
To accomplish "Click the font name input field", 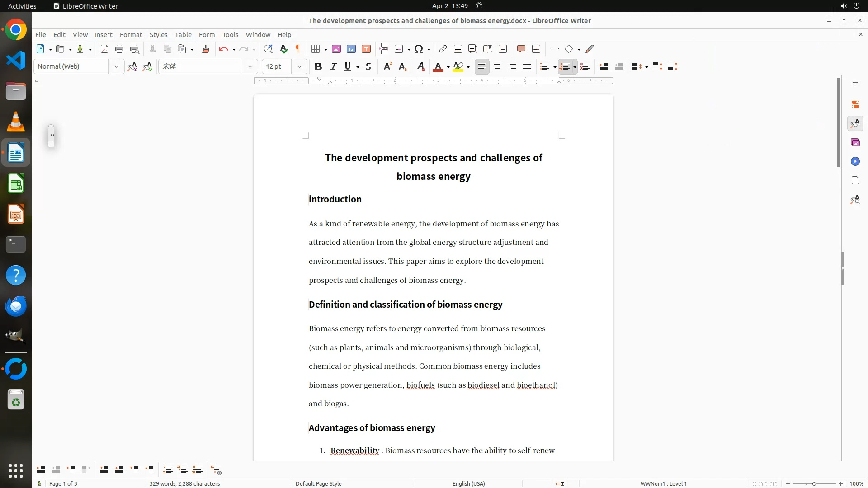I will point(200,66).
